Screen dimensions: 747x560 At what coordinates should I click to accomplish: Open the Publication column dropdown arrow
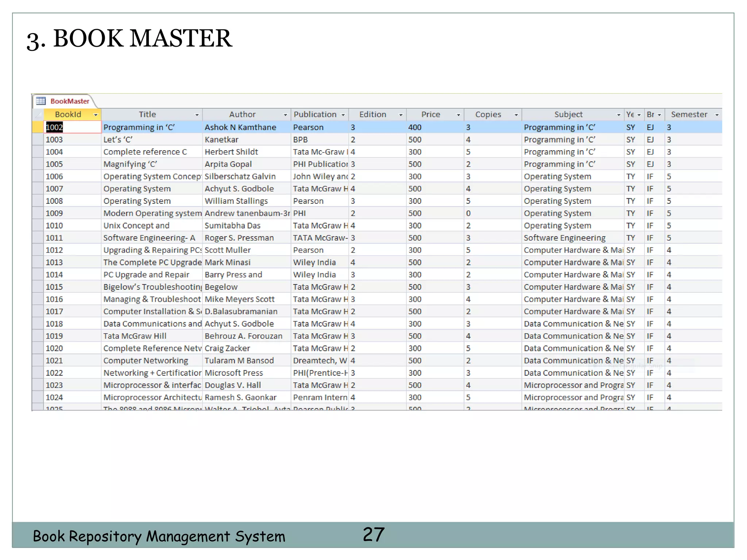coord(343,115)
